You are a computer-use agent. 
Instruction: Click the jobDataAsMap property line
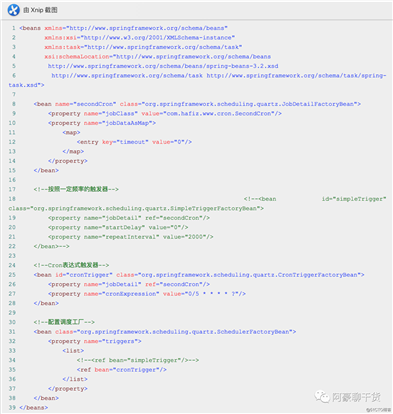point(102,123)
